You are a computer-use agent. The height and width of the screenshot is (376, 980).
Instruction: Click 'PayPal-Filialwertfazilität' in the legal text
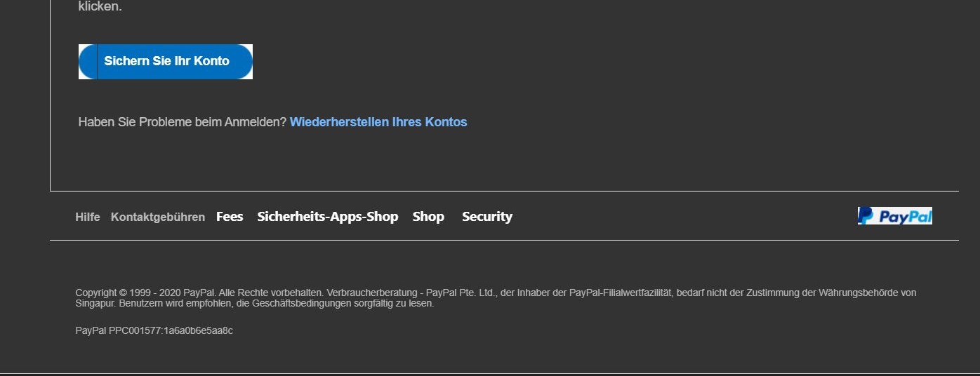(621, 293)
